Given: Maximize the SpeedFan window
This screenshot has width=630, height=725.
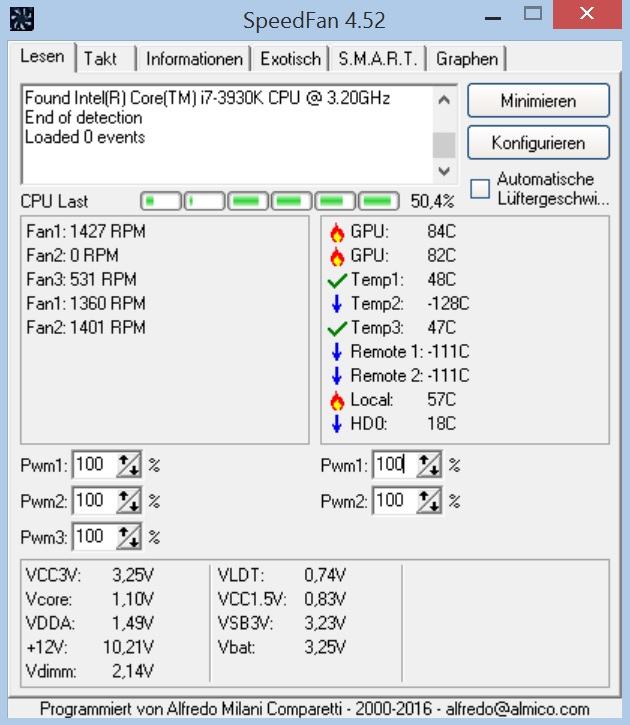Looking at the screenshot, I should click(x=533, y=14).
